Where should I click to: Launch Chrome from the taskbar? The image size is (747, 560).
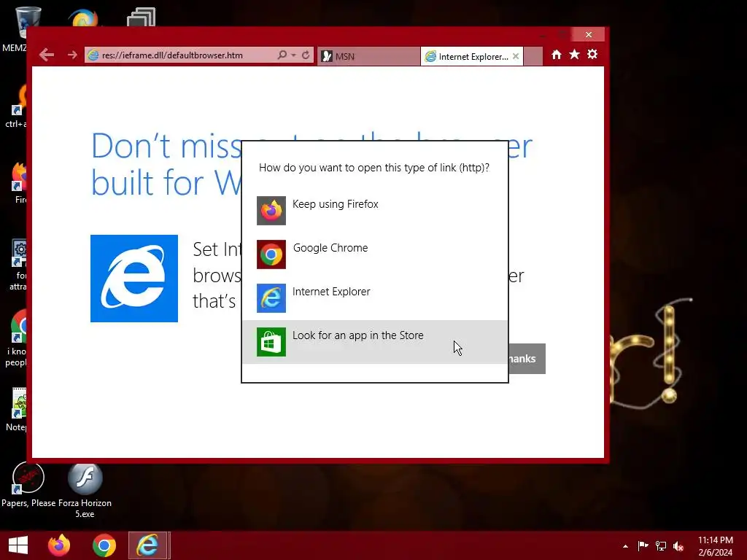(104, 545)
